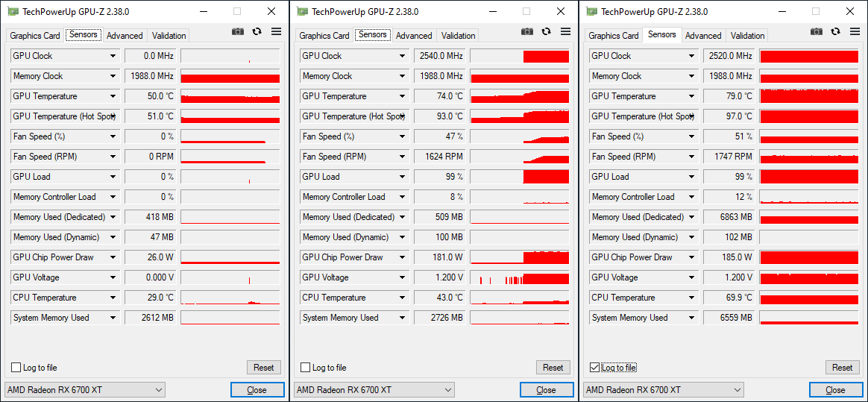
Task: Open Memory Controller Load dropdown in left window
Action: (x=113, y=197)
